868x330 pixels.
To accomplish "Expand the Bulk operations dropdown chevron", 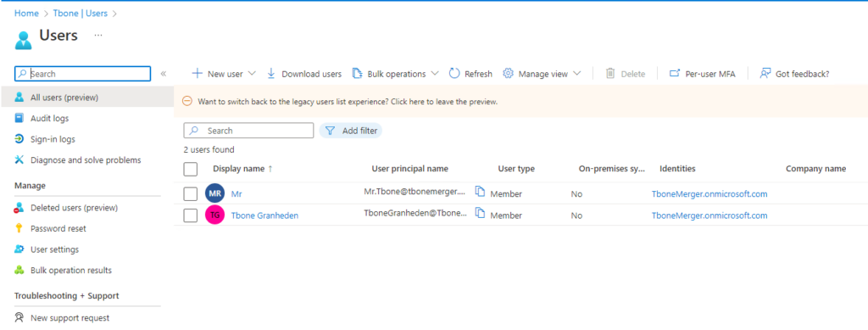I will [435, 74].
